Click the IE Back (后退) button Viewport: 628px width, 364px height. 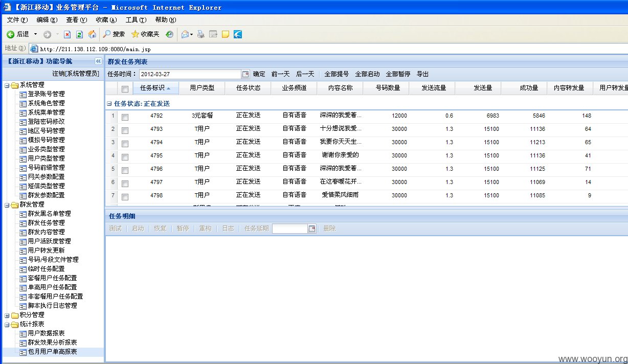point(18,34)
